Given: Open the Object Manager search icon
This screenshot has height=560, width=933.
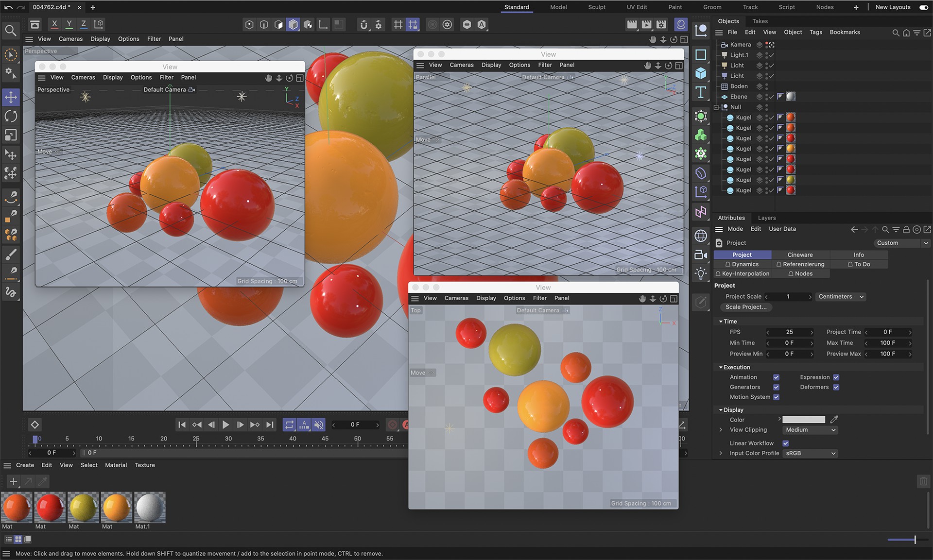Looking at the screenshot, I should point(896,33).
